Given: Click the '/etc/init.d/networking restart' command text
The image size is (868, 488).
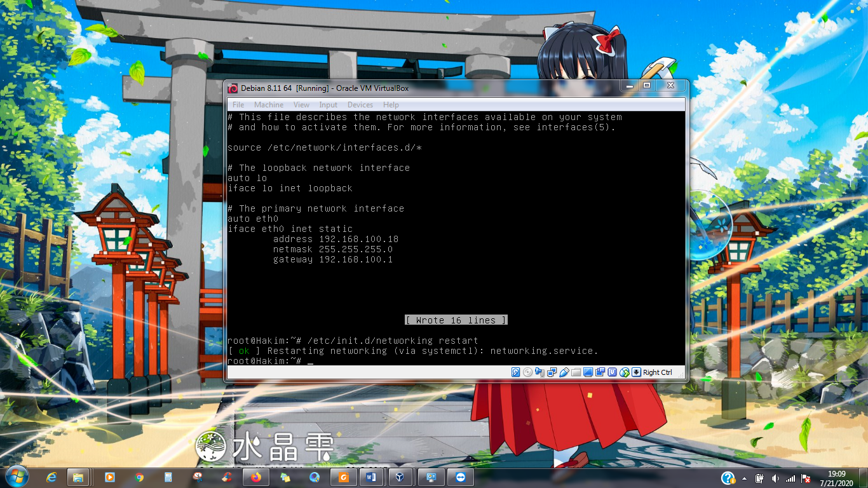Looking at the screenshot, I should (x=393, y=341).
